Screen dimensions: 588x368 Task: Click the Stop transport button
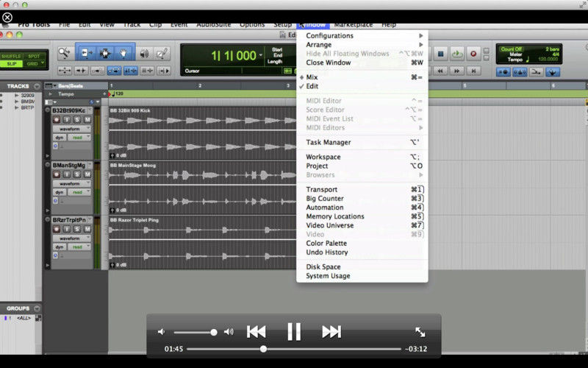(x=441, y=54)
